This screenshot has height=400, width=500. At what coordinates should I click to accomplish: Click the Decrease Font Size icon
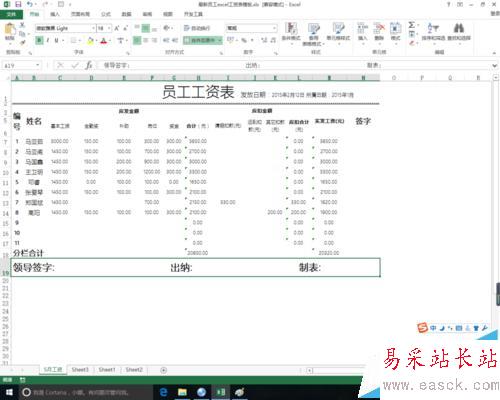pyautogui.click(x=126, y=28)
